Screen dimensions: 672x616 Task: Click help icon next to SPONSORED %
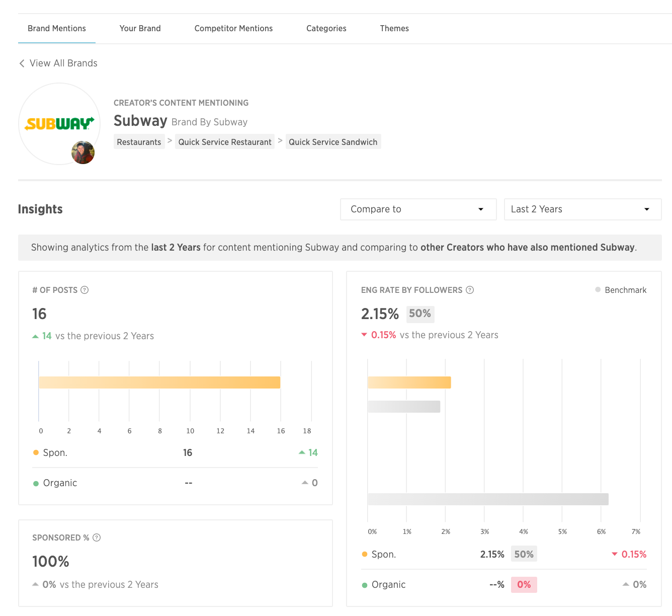97,537
